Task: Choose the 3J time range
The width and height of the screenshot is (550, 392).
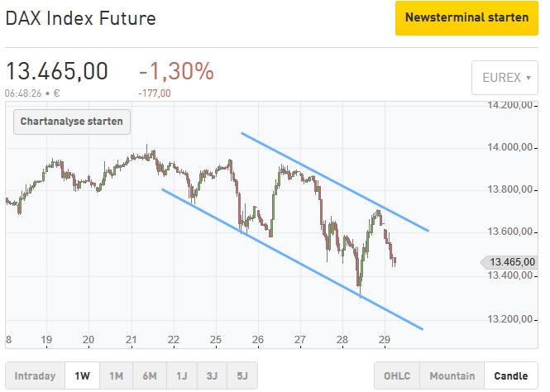Action: (212, 376)
